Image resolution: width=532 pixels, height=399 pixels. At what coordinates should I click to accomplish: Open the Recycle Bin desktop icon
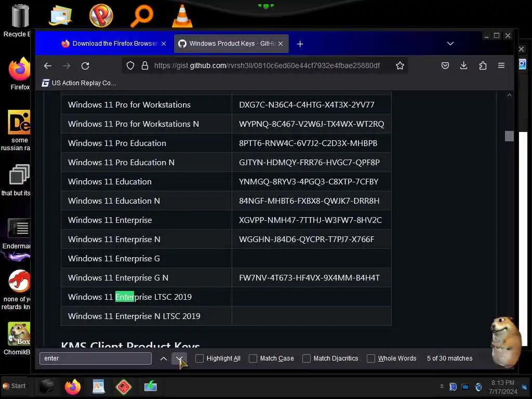[20, 20]
